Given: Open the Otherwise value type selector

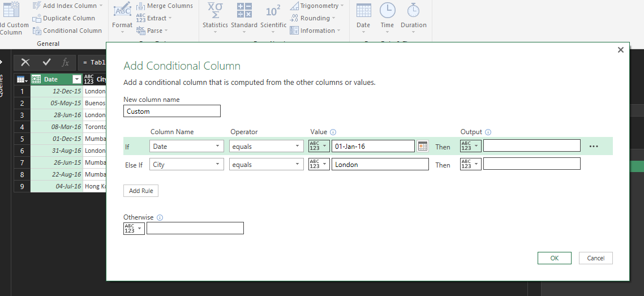Looking at the screenshot, I should pos(134,228).
